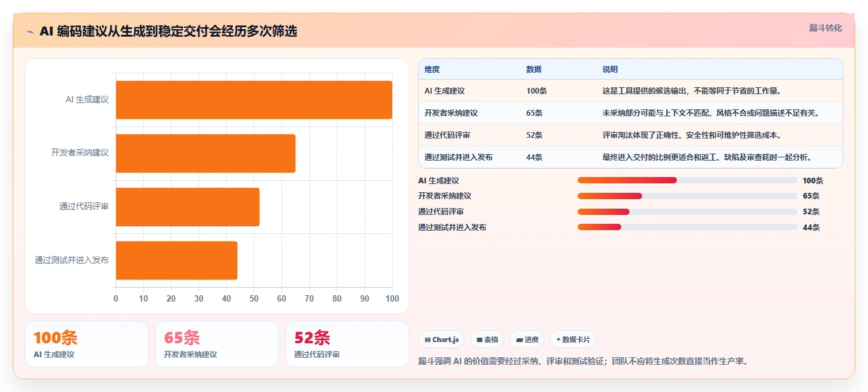Click the 漏斗转化 label in the header
This screenshot has height=392, width=868.
coord(825,28)
